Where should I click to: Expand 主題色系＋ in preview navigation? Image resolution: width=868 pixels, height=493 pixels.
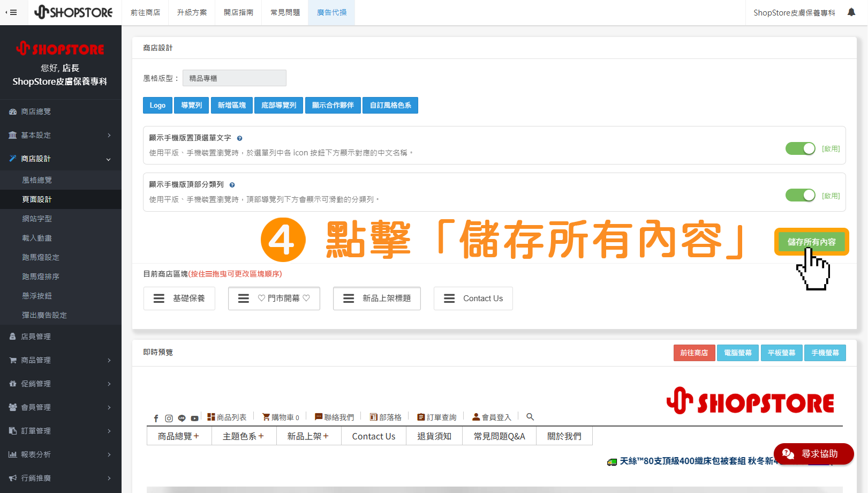coord(244,436)
